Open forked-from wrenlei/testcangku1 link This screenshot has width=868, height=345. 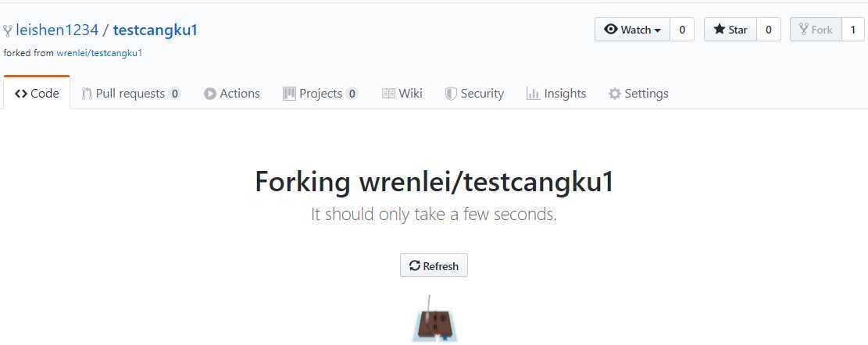tap(99, 54)
